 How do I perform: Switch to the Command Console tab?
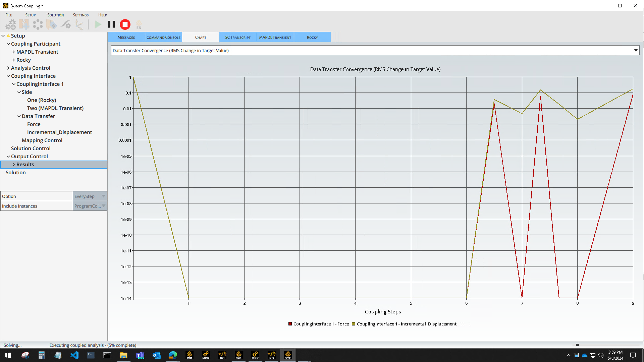tap(163, 37)
